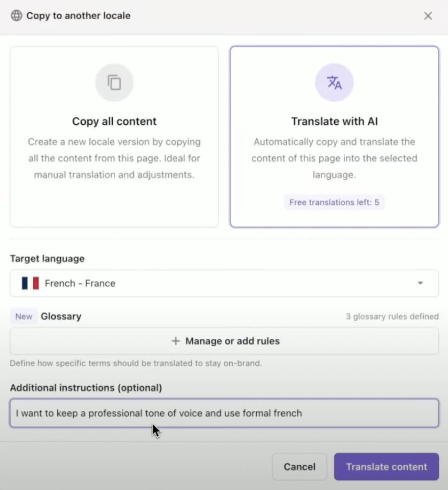Click the Glossary section heading
Screen dimensions: 448x490
(x=61, y=316)
